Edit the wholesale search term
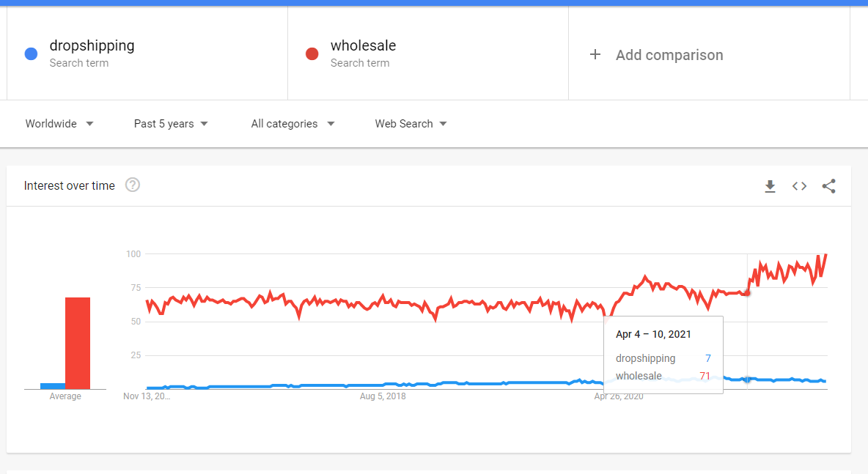Viewport: 868px width, 474px height. coord(363,45)
